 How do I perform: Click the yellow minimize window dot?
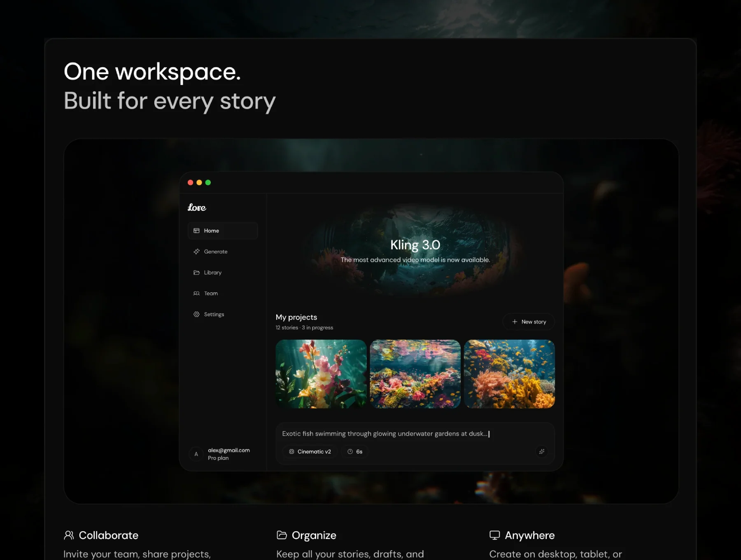tap(199, 182)
